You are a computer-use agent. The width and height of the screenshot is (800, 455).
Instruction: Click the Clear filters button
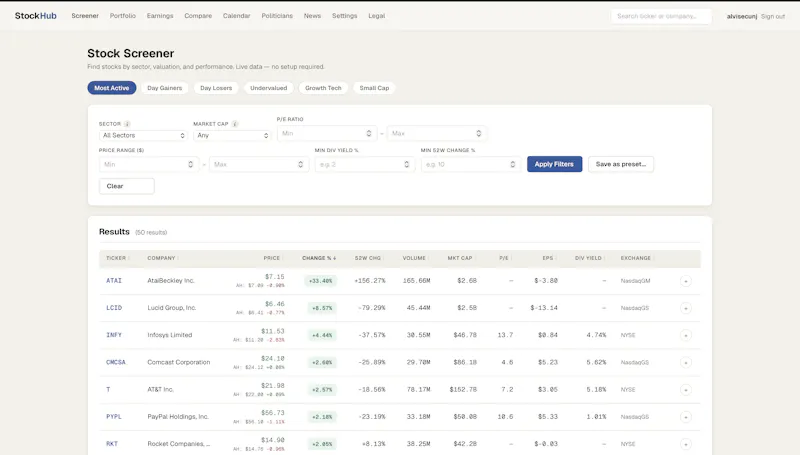(x=127, y=186)
